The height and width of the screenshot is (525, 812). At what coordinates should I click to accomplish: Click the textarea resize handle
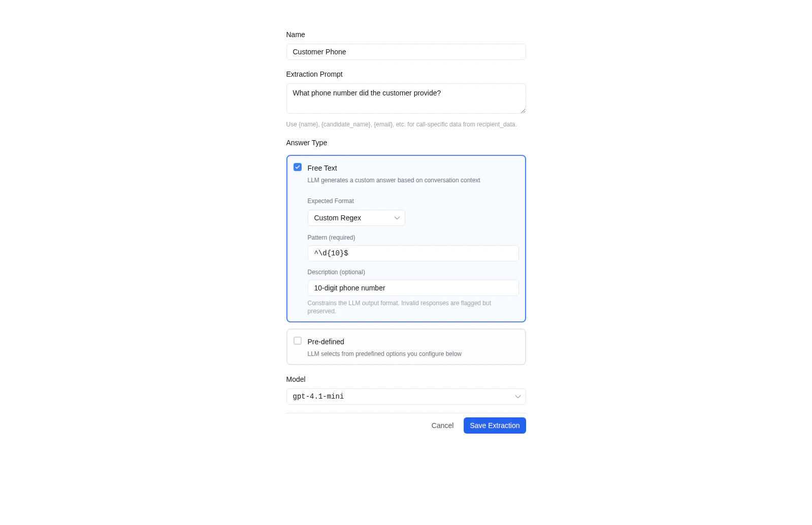pyautogui.click(x=523, y=112)
